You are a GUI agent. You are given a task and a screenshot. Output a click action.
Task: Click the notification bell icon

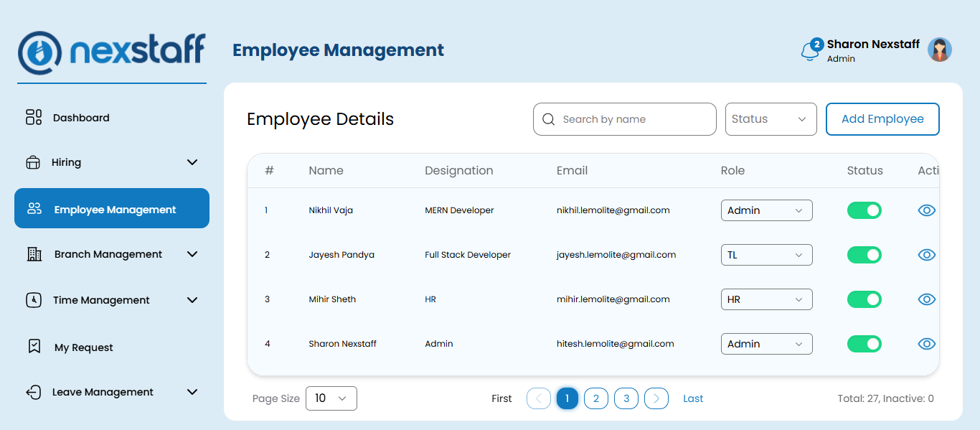click(x=810, y=51)
